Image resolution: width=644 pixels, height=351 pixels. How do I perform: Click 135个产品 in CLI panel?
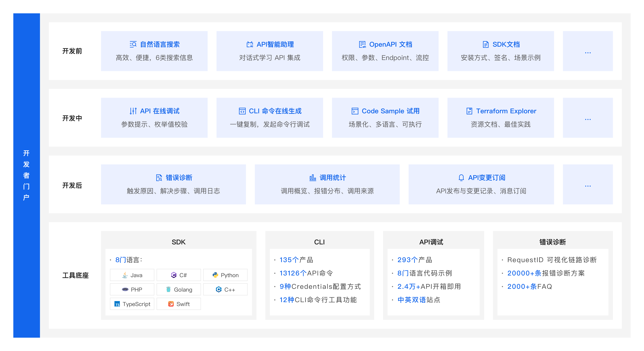point(296,260)
